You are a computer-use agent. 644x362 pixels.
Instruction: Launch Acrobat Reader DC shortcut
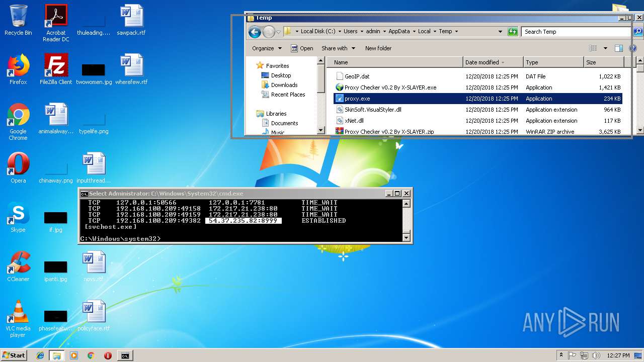[x=56, y=23]
